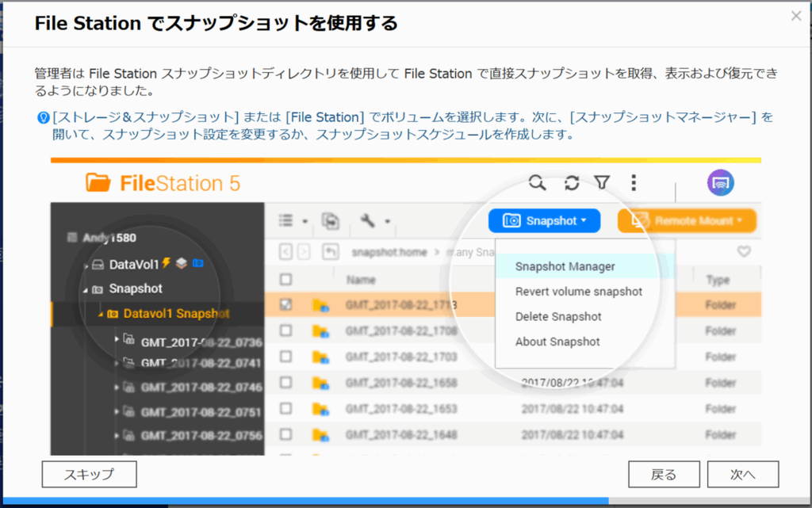This screenshot has height=508, width=812.
Task: Expand the Remote Mount dropdown
Action: pyautogui.click(x=687, y=221)
